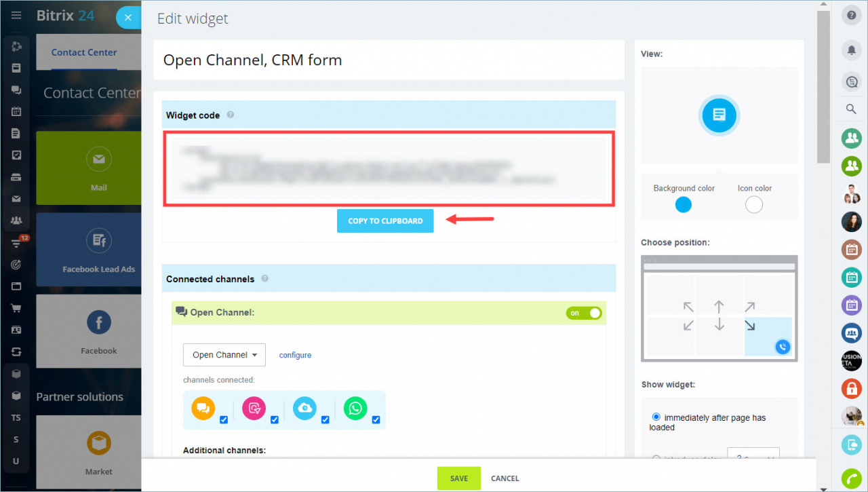Screen dimensions: 868x492
Task: Open the shopping cart icon in left sidebar
Action: [16, 308]
